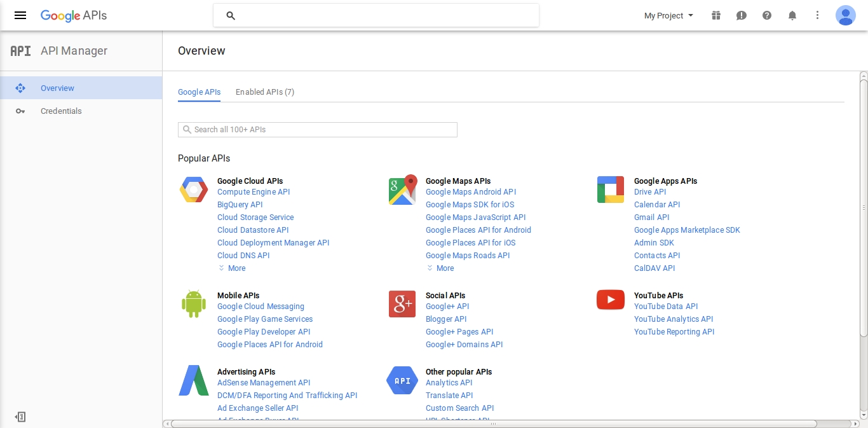
Task: Click the YouTube APIs logo icon
Action: 611,300
